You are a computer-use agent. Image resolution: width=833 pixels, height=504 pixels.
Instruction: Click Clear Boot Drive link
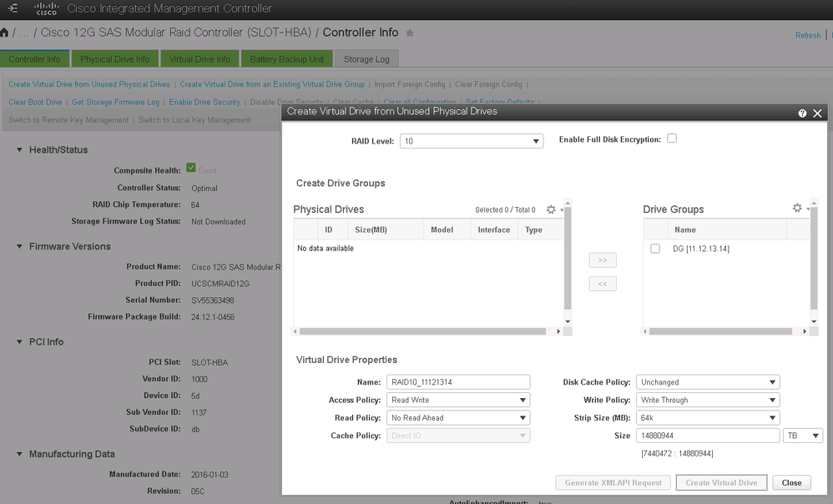coord(35,102)
